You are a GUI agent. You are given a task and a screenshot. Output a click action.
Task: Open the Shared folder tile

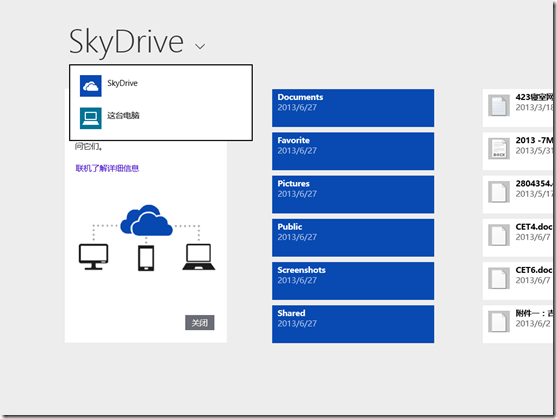pyautogui.click(x=353, y=324)
